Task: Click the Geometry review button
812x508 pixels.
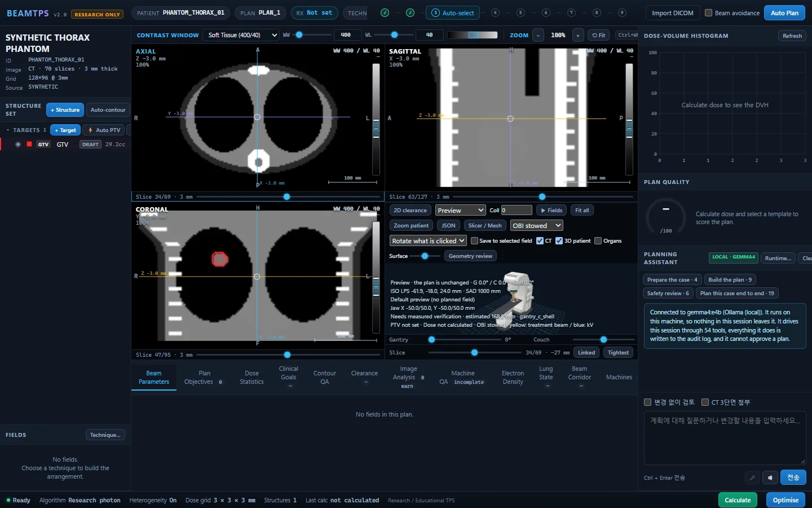Action: [x=470, y=256]
